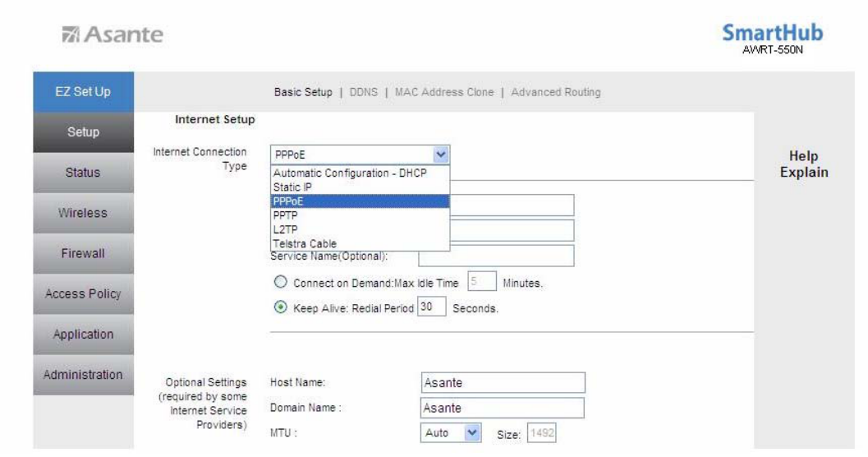Screen dimensions: 868x457
Task: Switch to the Basic Setup tab
Action: (x=303, y=92)
